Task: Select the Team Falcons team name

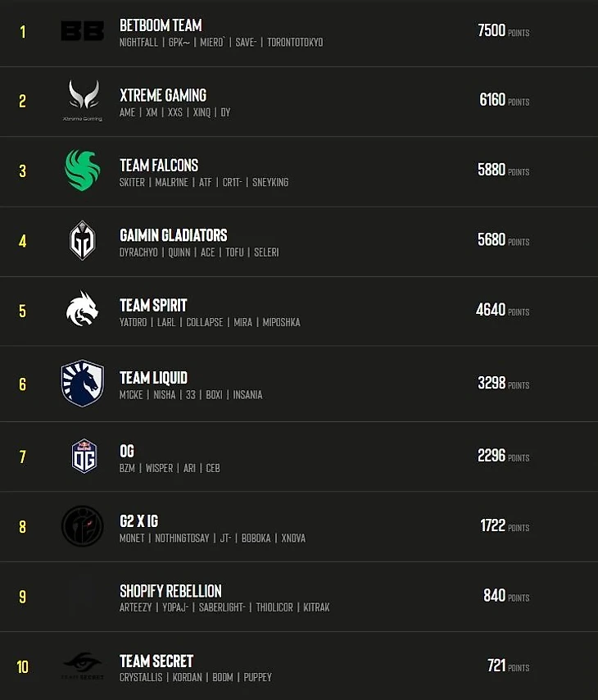Action: point(159,166)
